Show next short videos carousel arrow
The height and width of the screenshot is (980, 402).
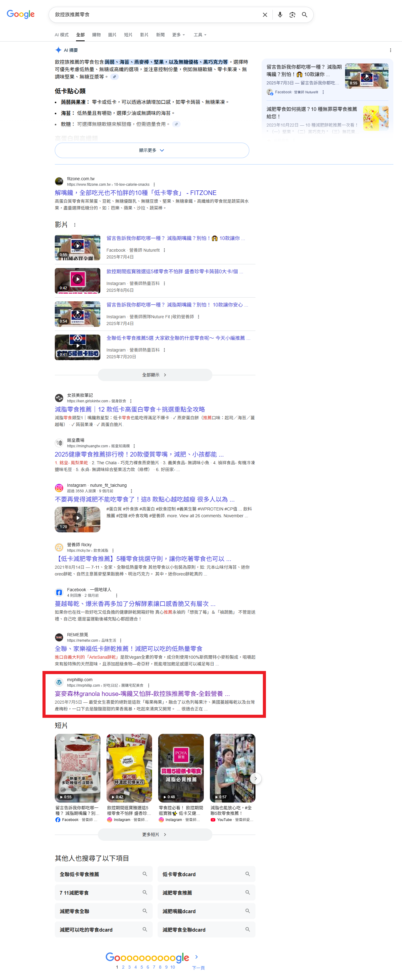tap(255, 779)
